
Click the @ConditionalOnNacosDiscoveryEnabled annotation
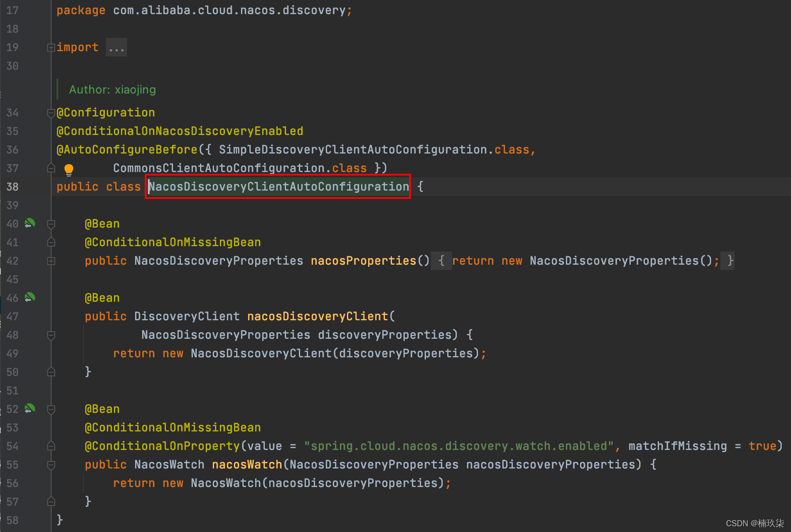(180, 131)
